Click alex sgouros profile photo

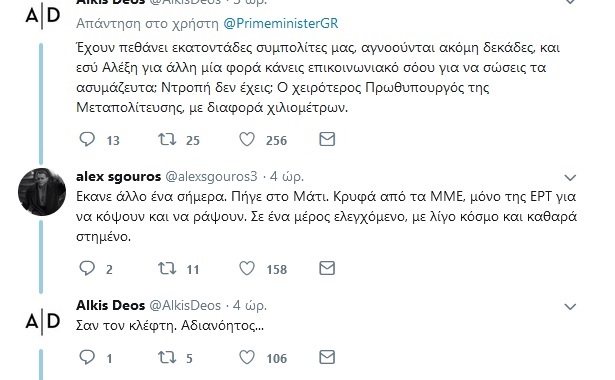click(x=42, y=192)
